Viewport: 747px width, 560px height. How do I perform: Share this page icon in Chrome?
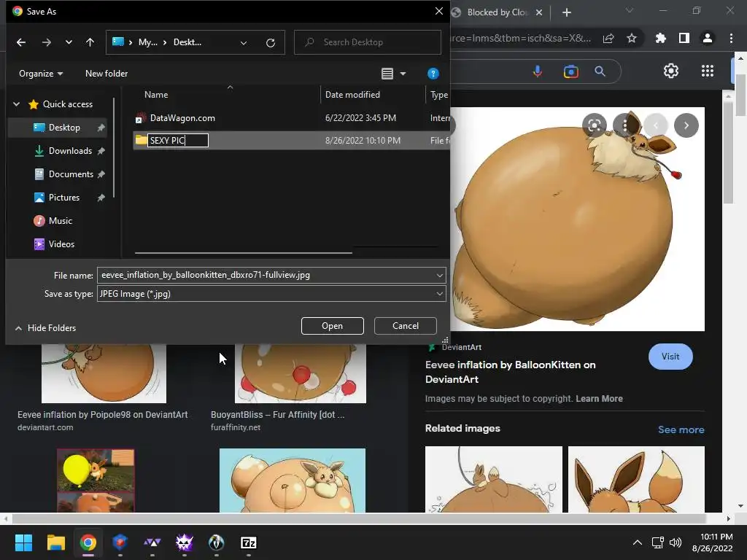608,39
